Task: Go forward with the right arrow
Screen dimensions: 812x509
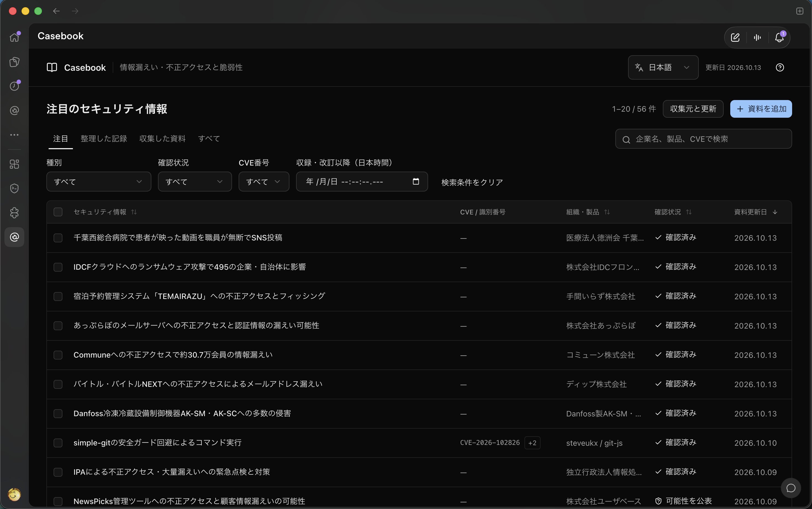Action: [75, 11]
